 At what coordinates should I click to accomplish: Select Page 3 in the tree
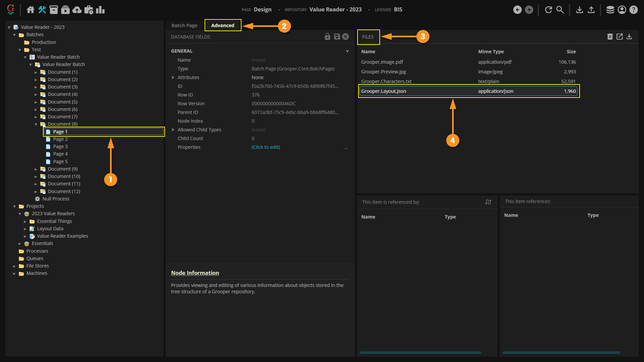pyautogui.click(x=60, y=146)
